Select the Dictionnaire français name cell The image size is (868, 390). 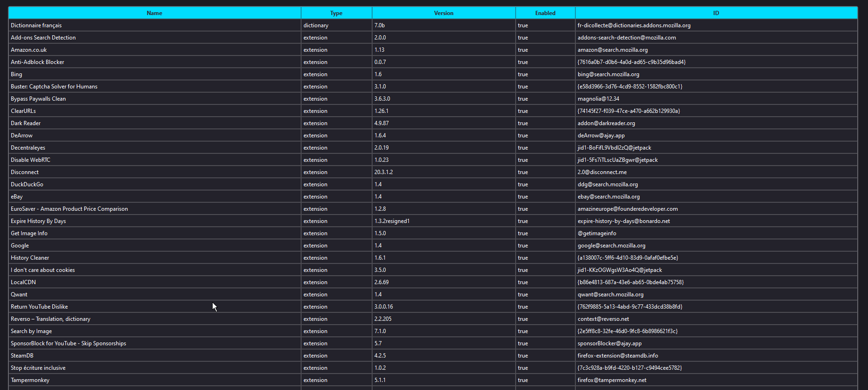154,25
